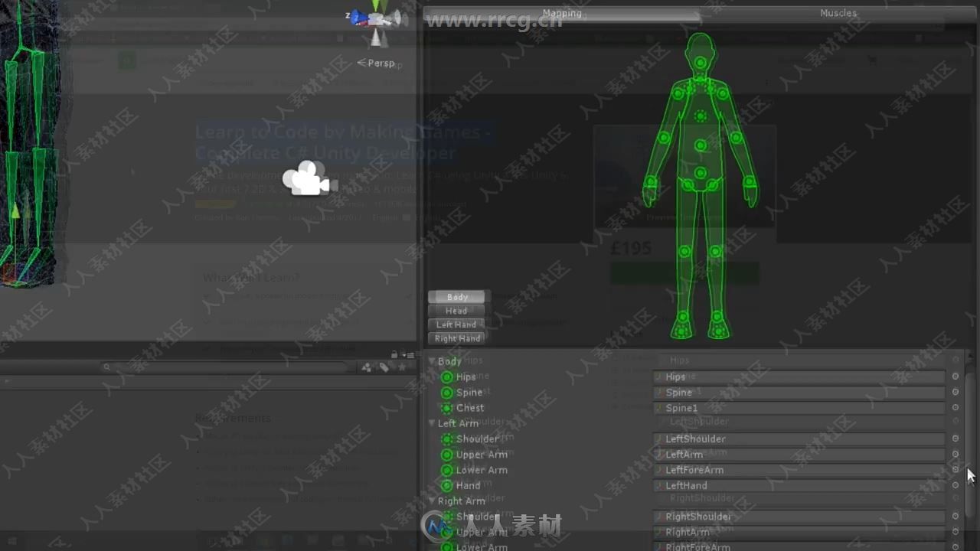
Task: Click the blue Z axis of scene gizmo
Action: [x=358, y=18]
